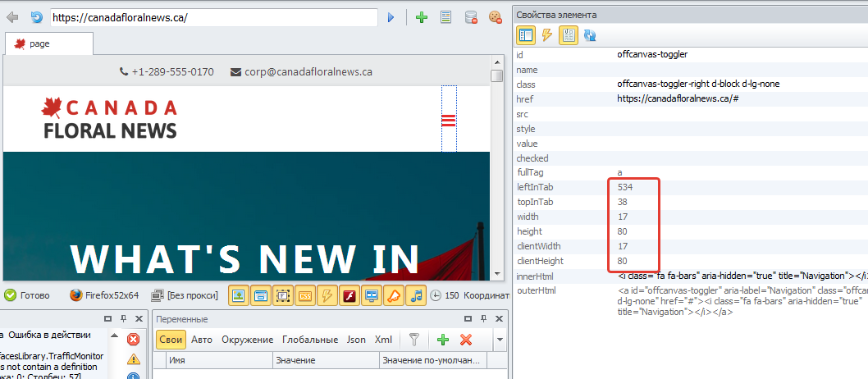The height and width of the screenshot is (379, 868).
Task: Click the Firefox52x64 browser profile
Action: pyautogui.click(x=104, y=295)
